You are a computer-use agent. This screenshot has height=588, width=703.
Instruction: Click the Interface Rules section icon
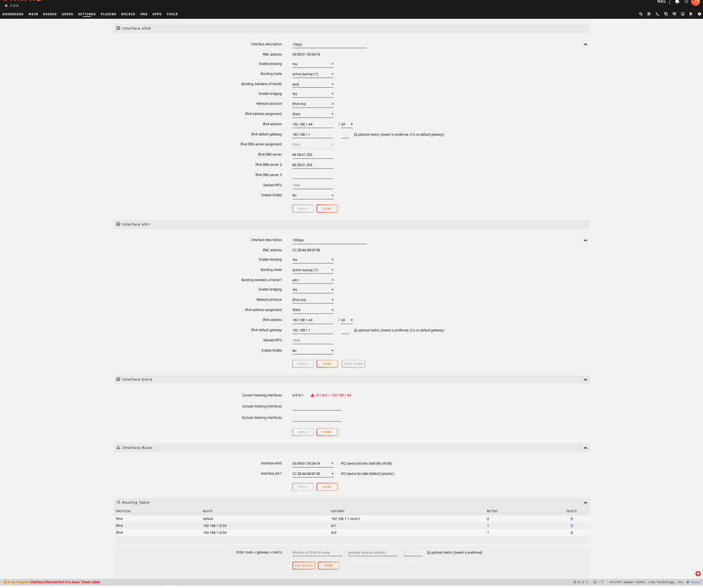point(118,447)
